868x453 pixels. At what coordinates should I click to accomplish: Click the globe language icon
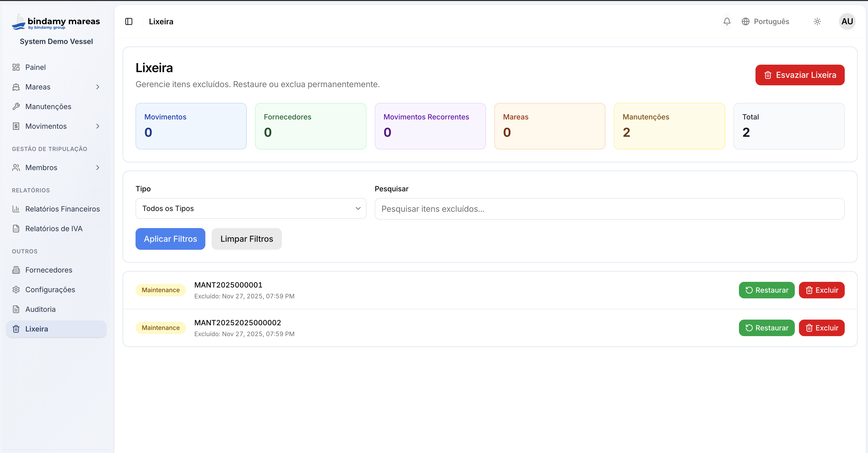pyautogui.click(x=745, y=21)
